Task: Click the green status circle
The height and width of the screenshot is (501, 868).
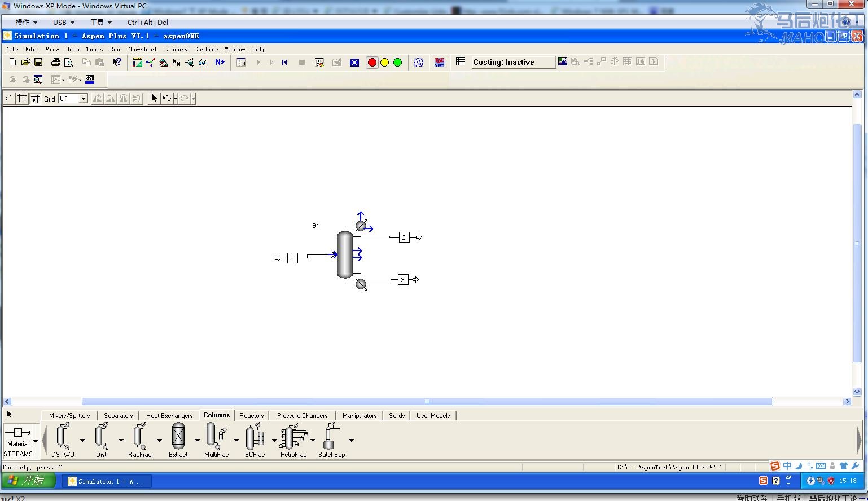Action: 397,62
